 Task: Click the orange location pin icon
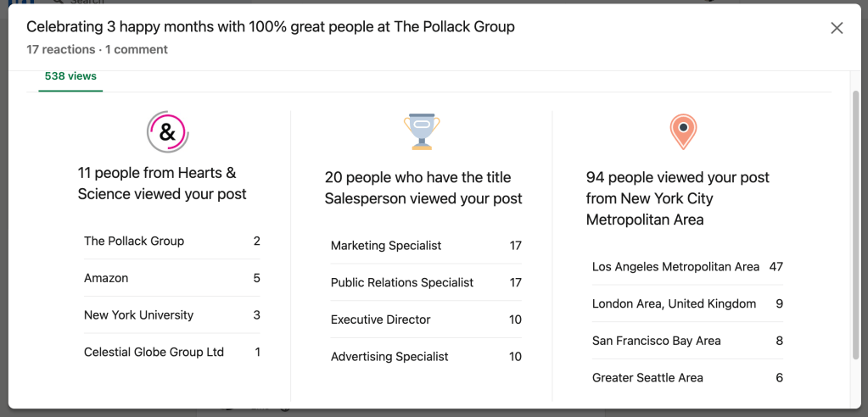[683, 131]
